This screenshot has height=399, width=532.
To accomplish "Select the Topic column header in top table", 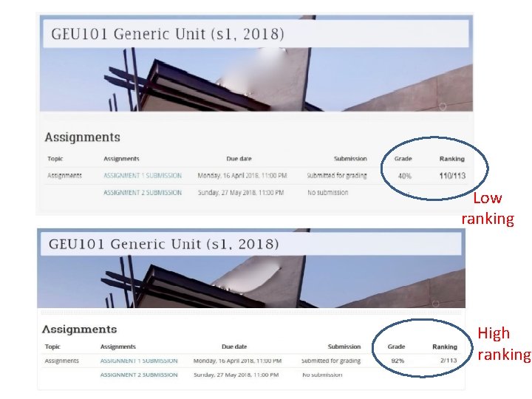I will tap(55, 158).
